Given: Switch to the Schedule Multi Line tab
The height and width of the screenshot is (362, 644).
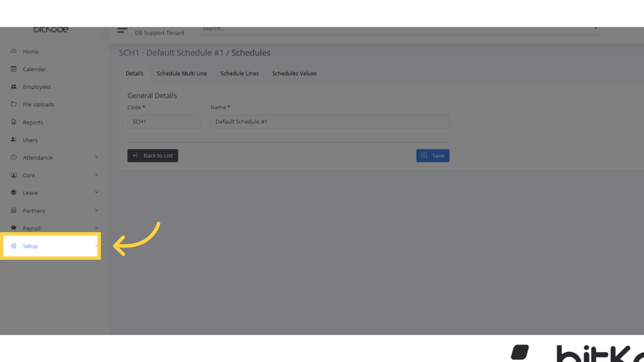Looking at the screenshot, I should [181, 73].
